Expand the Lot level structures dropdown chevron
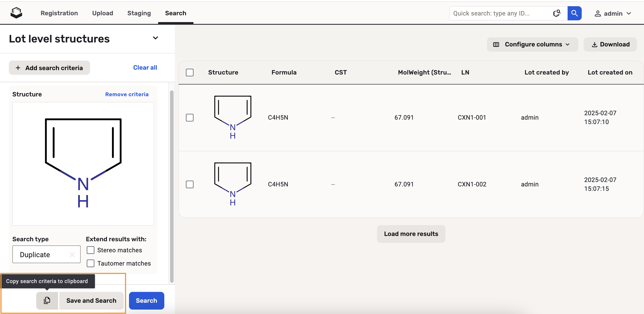644x314 pixels. pos(155,38)
